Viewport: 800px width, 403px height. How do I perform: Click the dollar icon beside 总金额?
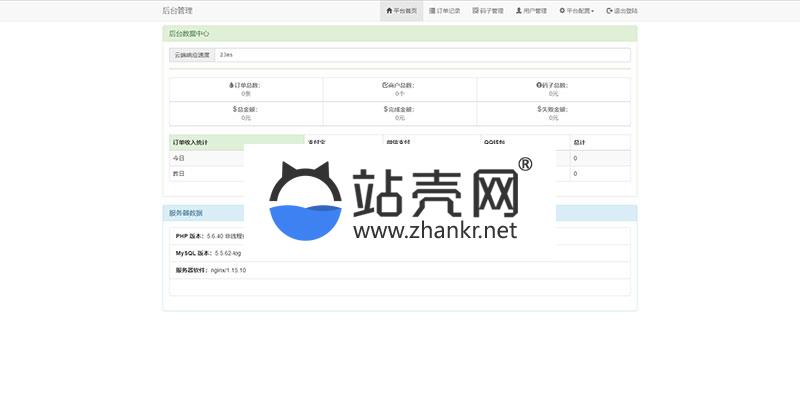tap(235, 109)
